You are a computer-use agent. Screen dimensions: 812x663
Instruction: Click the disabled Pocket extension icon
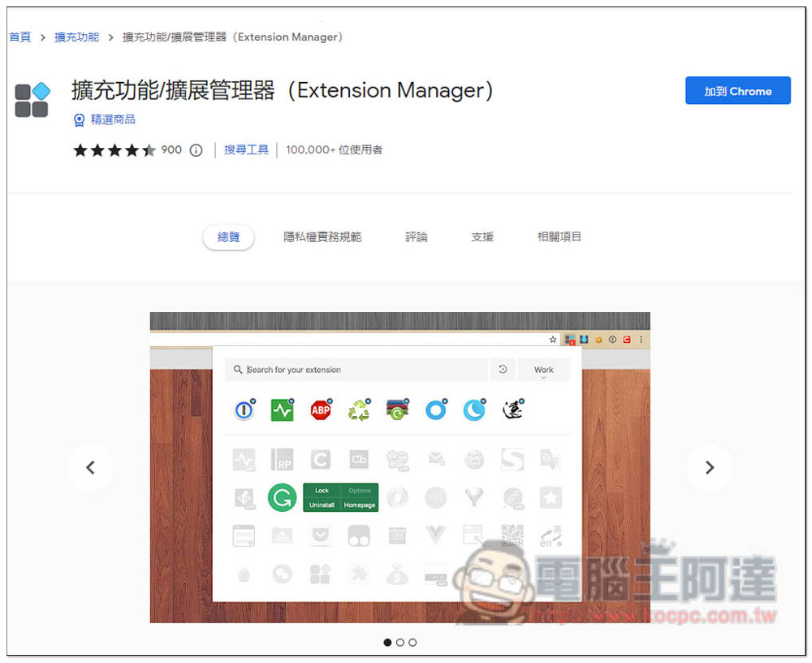(321, 535)
